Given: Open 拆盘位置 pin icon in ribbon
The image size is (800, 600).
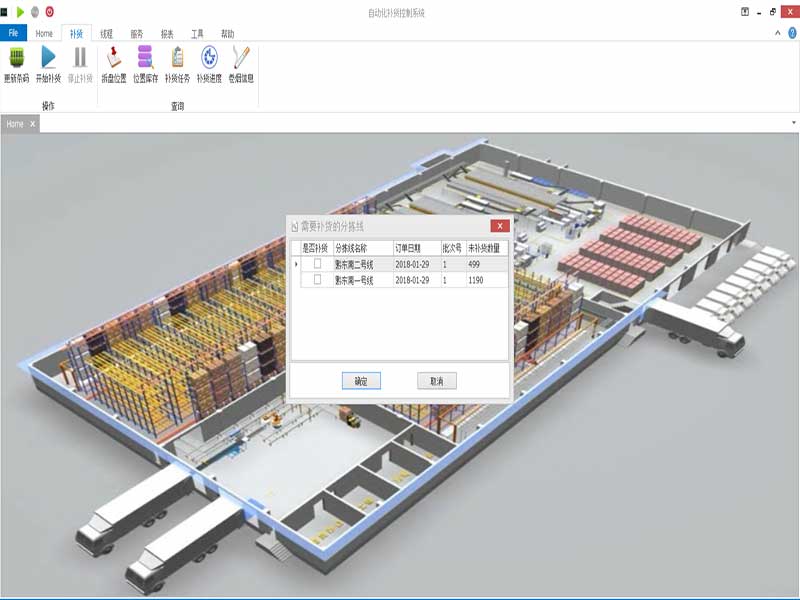Looking at the screenshot, I should pyautogui.click(x=114, y=58).
